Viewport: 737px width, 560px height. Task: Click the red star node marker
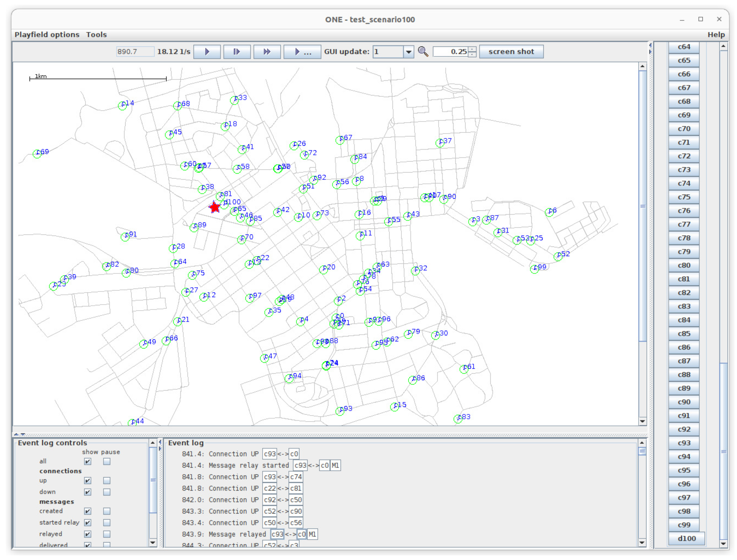point(215,207)
